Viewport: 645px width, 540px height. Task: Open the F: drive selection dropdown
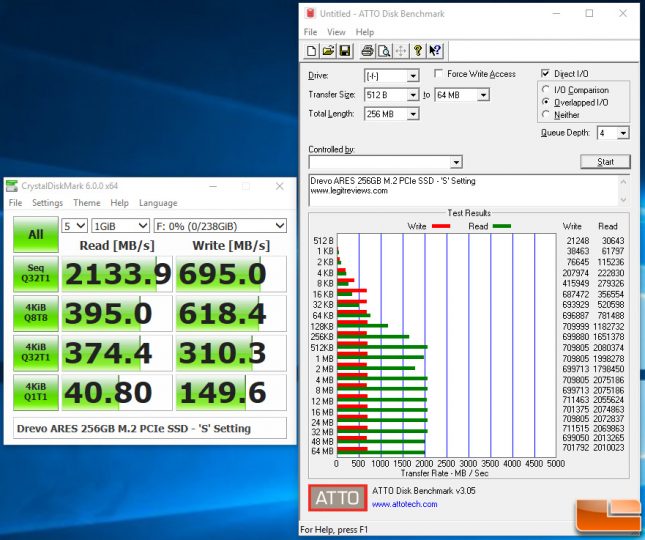(x=220, y=226)
